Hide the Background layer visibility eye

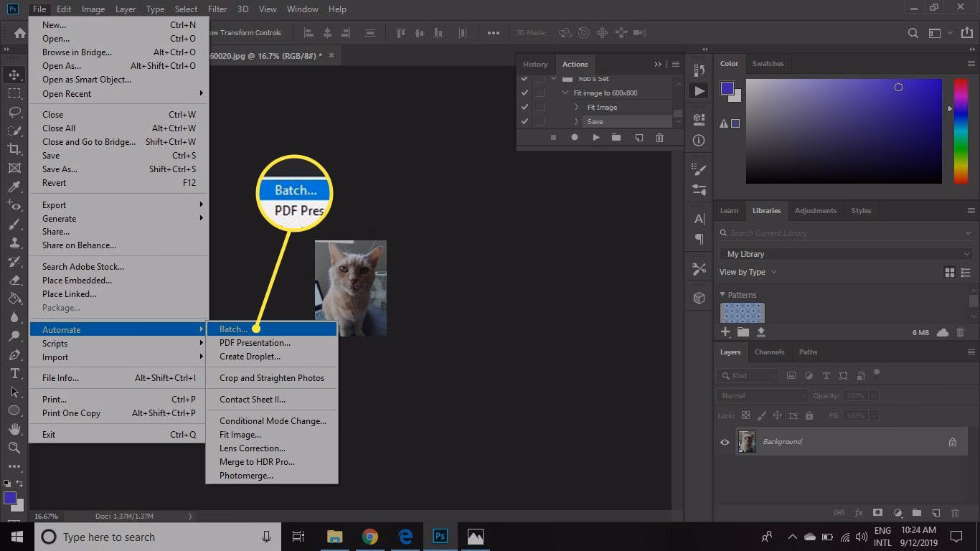[x=725, y=442]
